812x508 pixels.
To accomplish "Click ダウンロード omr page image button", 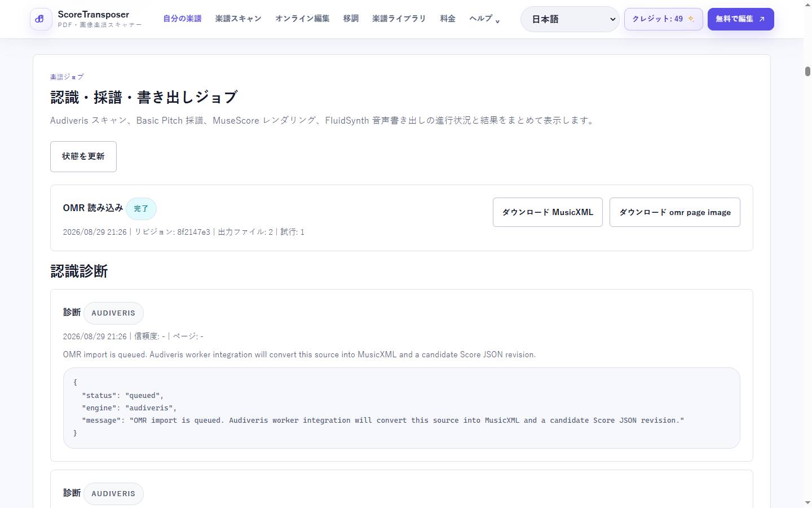I will pyautogui.click(x=674, y=212).
